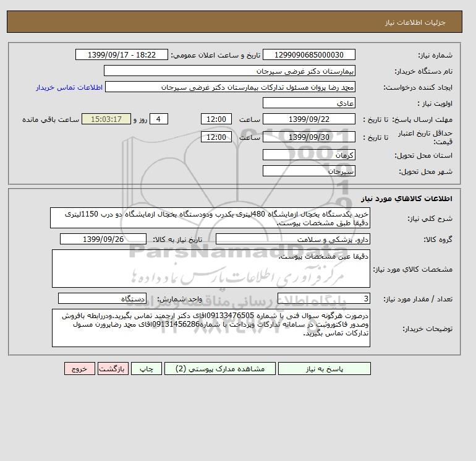Click the item specifications text area
Image resolution: width=476 pixels, height=461 pixels.
tap(211, 269)
